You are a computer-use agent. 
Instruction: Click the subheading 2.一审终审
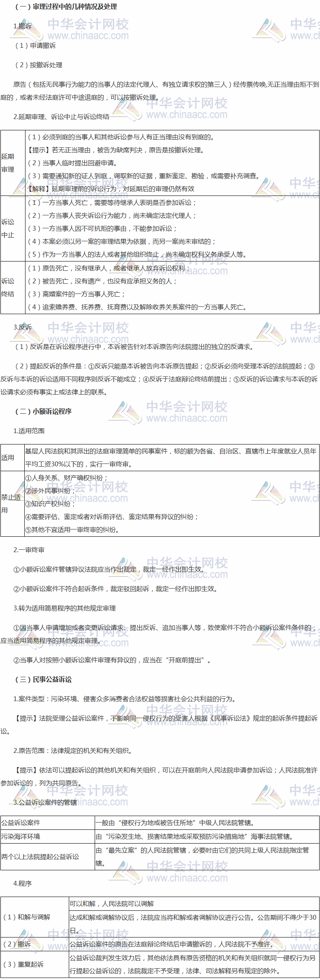29,550
